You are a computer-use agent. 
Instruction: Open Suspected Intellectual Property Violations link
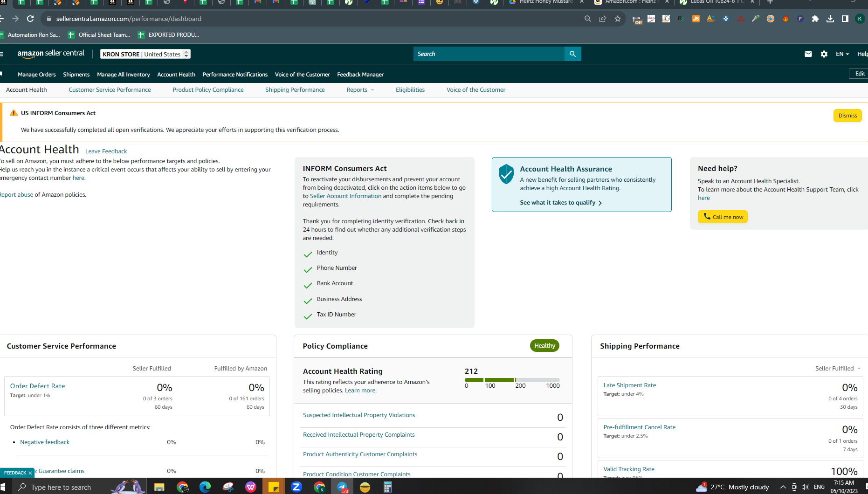pos(359,415)
